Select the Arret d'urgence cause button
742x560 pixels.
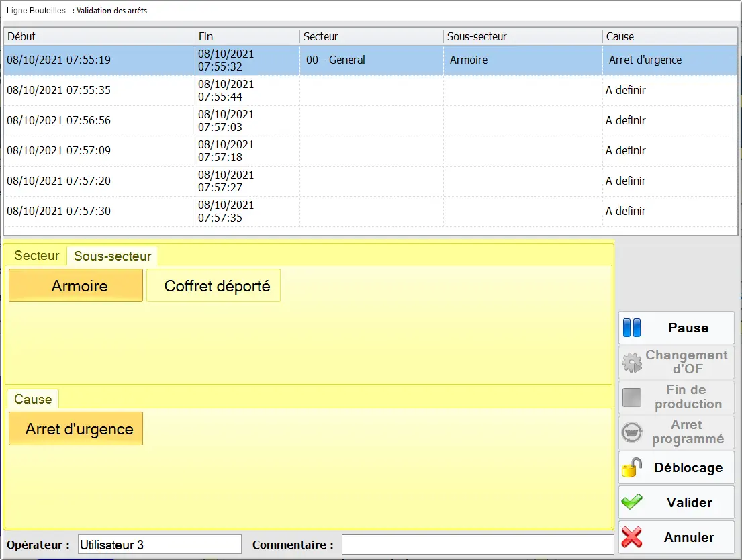coord(76,428)
